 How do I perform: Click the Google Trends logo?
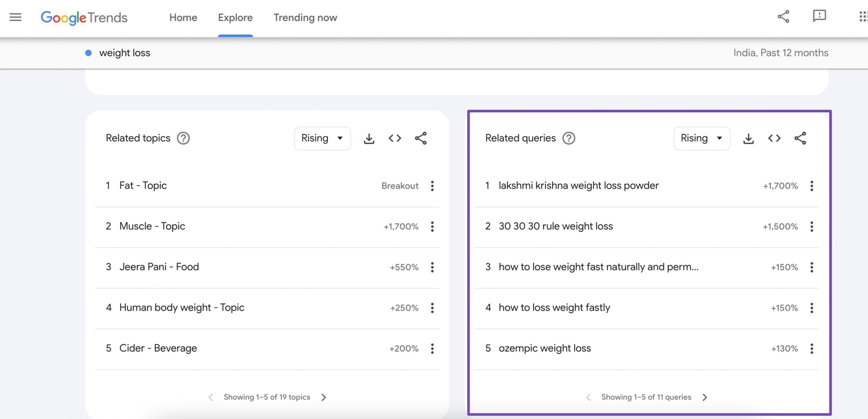point(84,18)
